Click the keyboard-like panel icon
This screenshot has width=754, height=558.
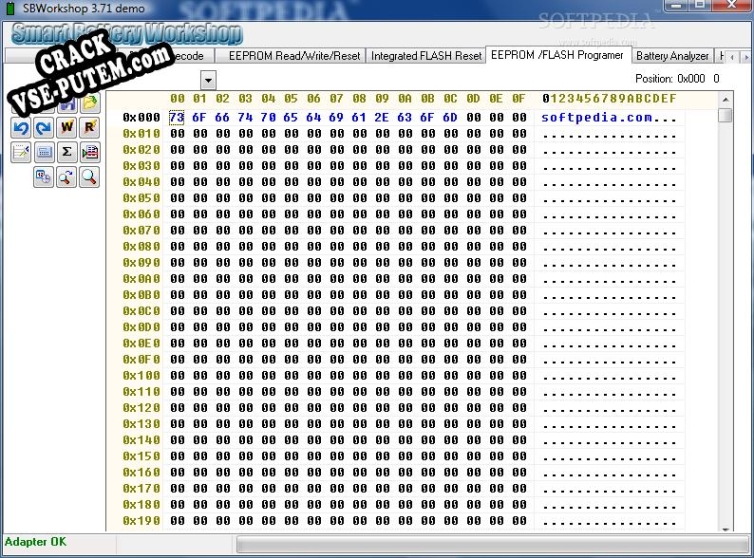pos(44,152)
